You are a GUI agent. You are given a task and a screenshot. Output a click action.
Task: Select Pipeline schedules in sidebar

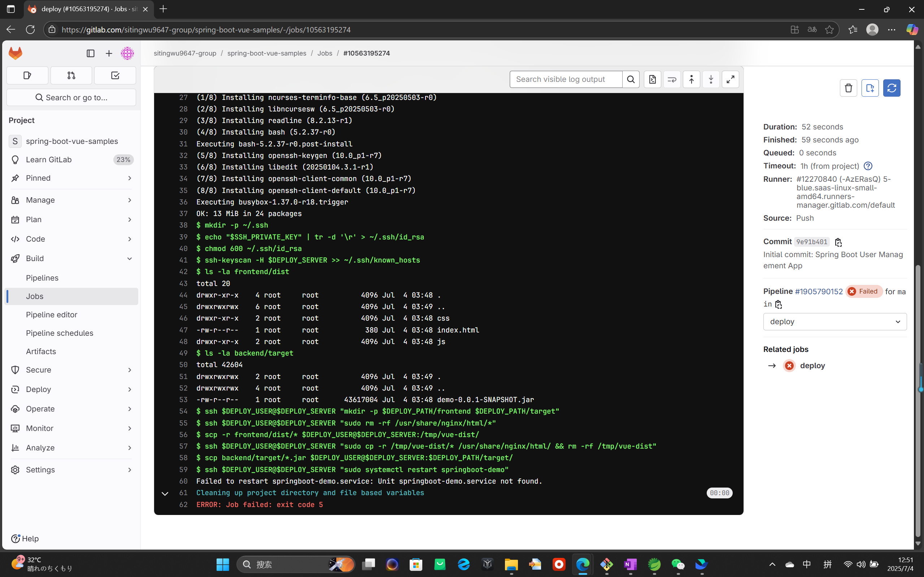[60, 333]
